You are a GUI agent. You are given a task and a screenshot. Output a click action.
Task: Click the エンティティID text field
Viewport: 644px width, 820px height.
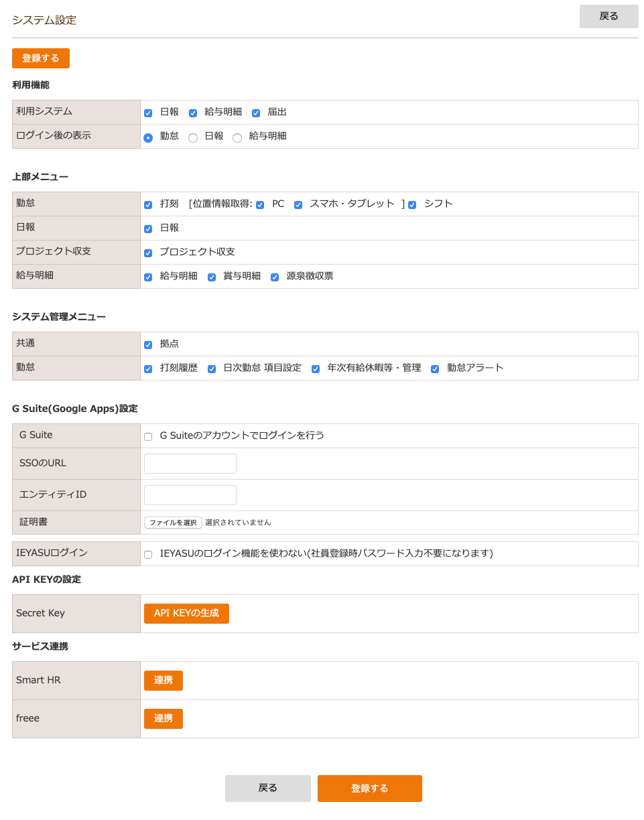190,494
